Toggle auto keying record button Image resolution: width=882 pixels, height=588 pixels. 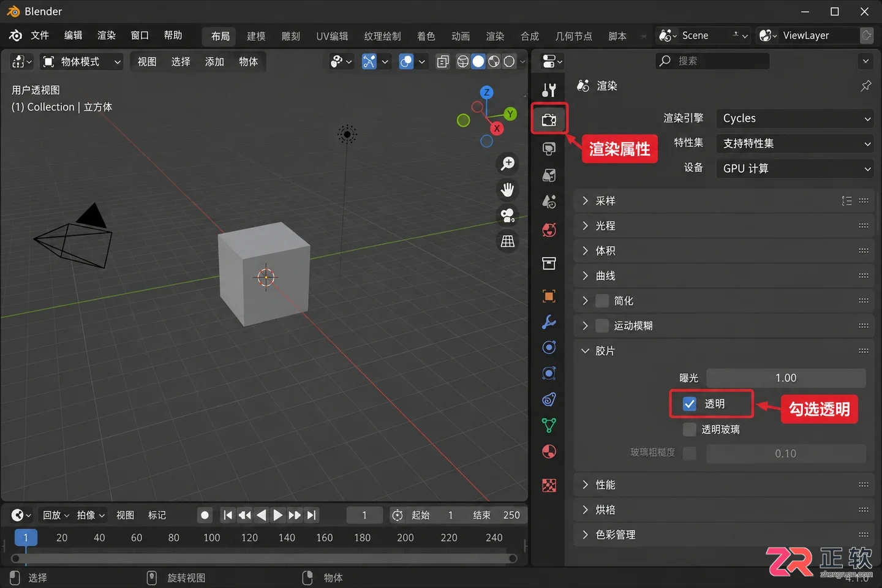point(205,515)
